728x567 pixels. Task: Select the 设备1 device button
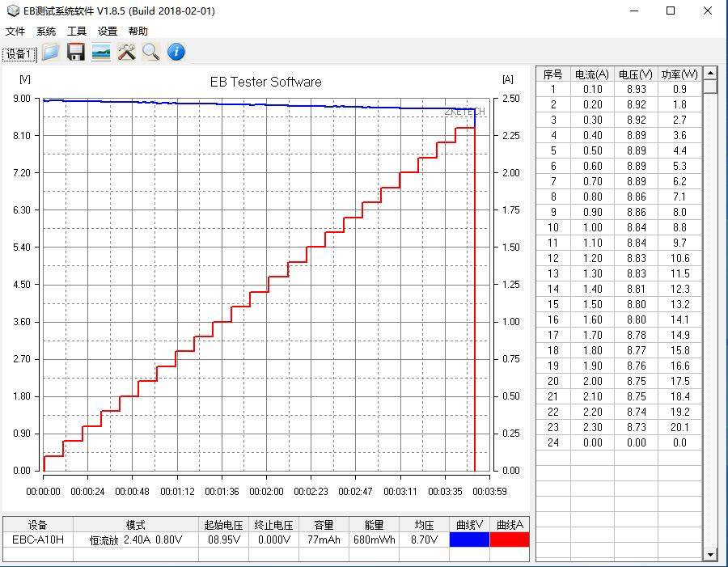click(x=19, y=54)
